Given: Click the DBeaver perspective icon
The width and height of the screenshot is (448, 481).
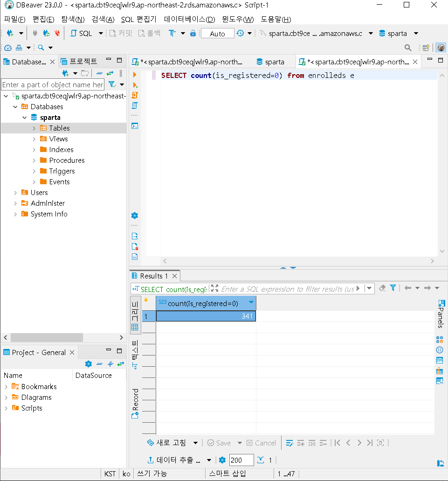Looking at the screenshot, I should [x=441, y=48].
